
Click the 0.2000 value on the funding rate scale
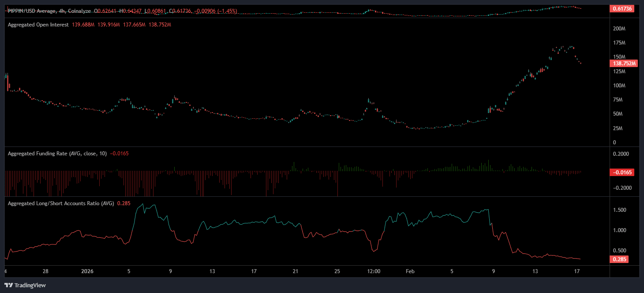click(x=620, y=154)
